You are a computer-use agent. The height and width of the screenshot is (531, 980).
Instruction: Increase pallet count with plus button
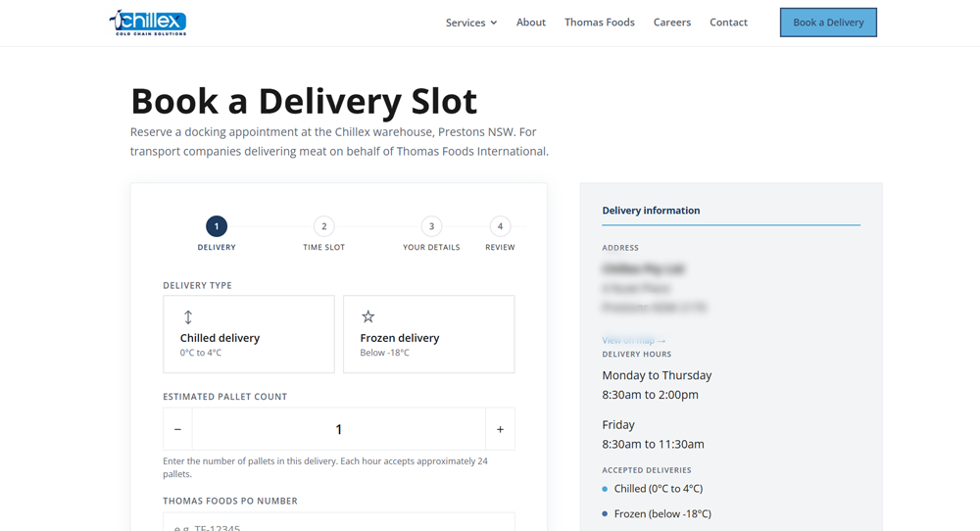pos(500,429)
